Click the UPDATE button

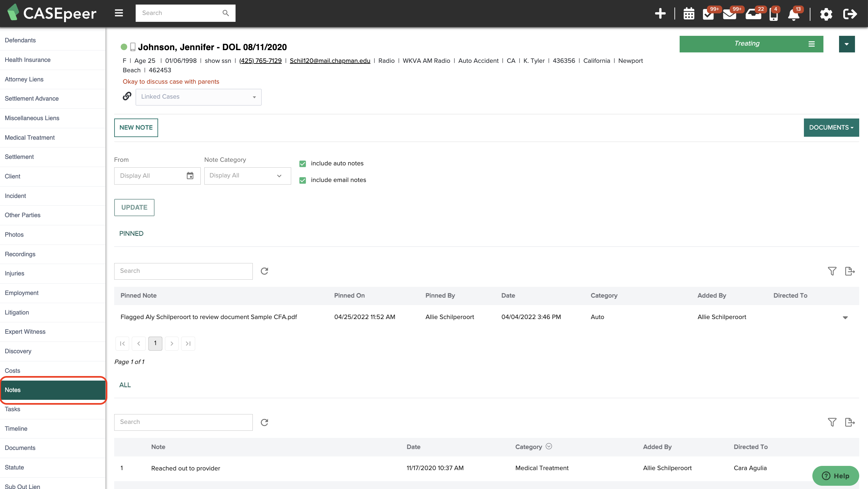134,207
